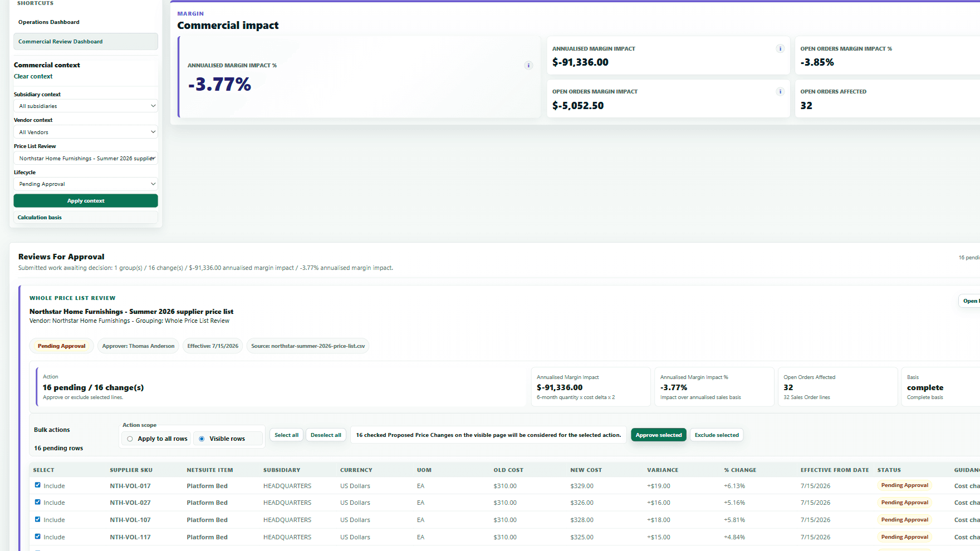Select Apply to all rows radio
The image size is (980, 551).
(x=130, y=439)
